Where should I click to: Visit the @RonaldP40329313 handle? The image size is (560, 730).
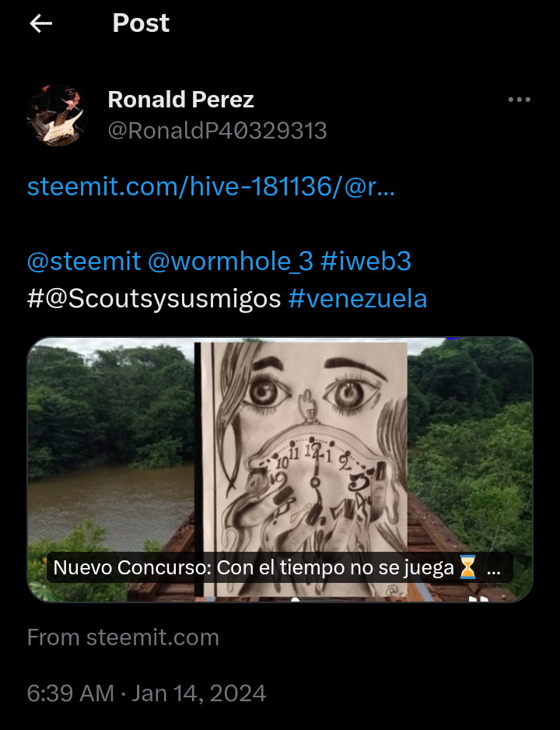(x=217, y=131)
